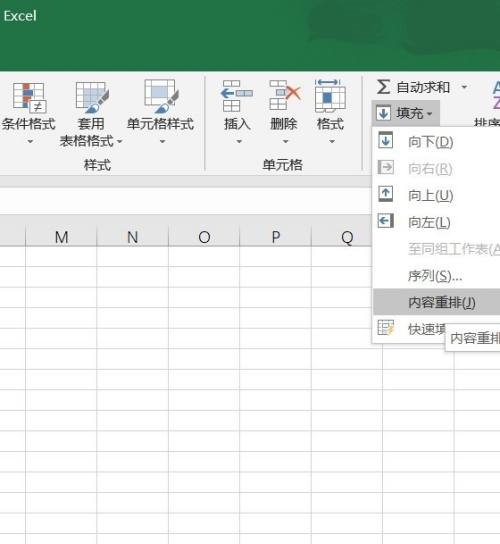Viewport: 500px width, 544px height.
Task: Expand the 条件格式 dropdown arrow
Action: [30, 142]
